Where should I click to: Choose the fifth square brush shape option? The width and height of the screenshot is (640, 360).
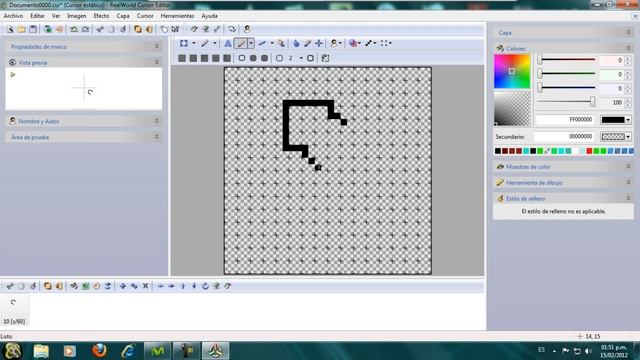[227, 58]
